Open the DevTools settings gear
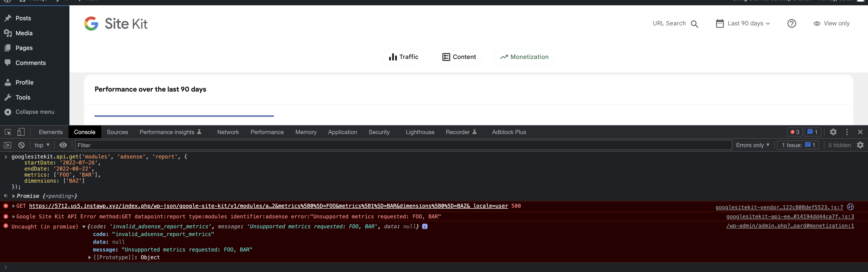The height and width of the screenshot is (272, 868). point(833,132)
